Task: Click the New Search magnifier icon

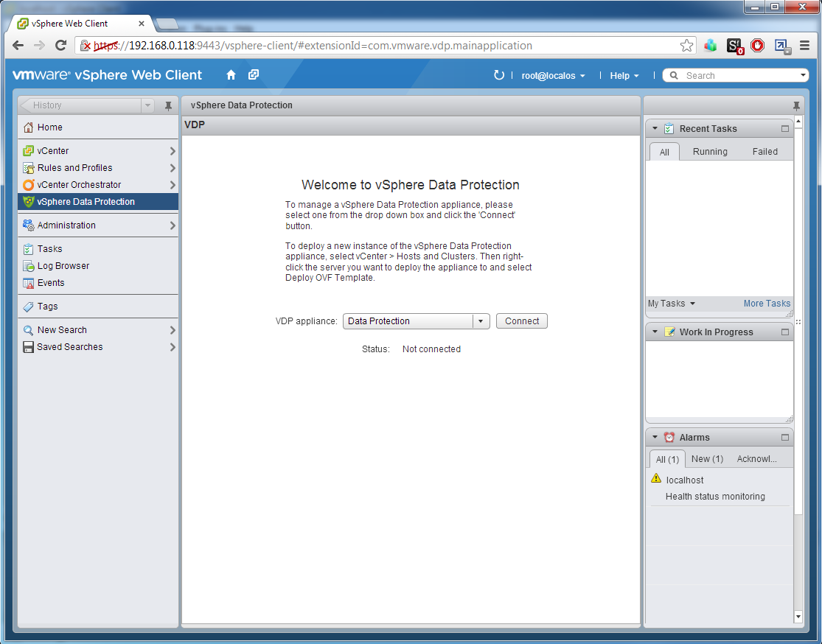Action: (x=28, y=330)
